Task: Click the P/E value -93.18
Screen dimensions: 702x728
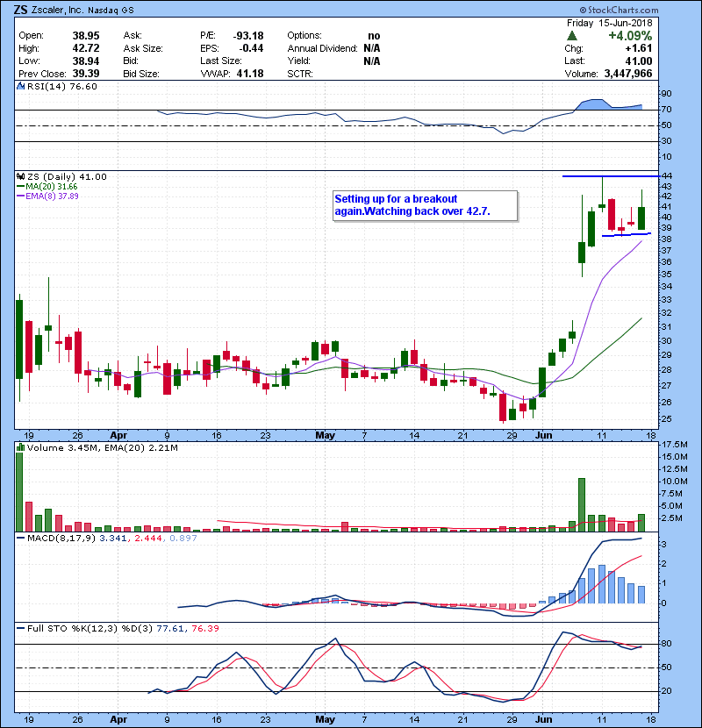Action: tap(248, 36)
